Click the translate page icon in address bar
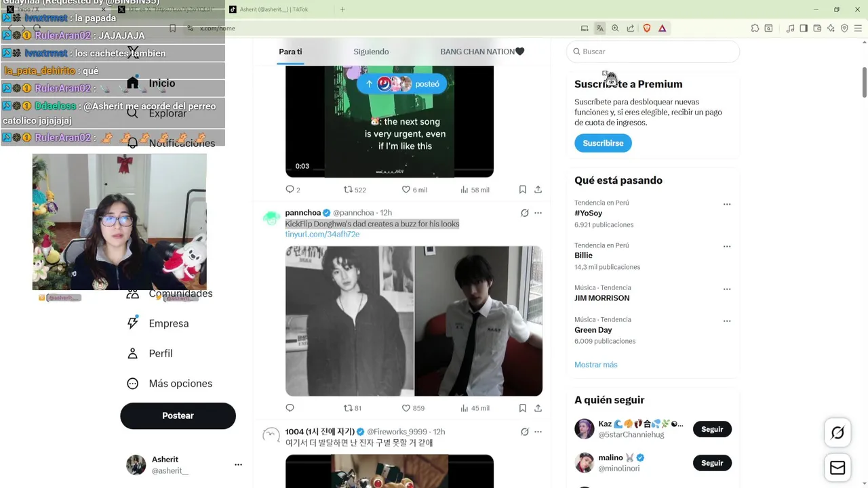The height and width of the screenshot is (488, 868). (x=600, y=28)
